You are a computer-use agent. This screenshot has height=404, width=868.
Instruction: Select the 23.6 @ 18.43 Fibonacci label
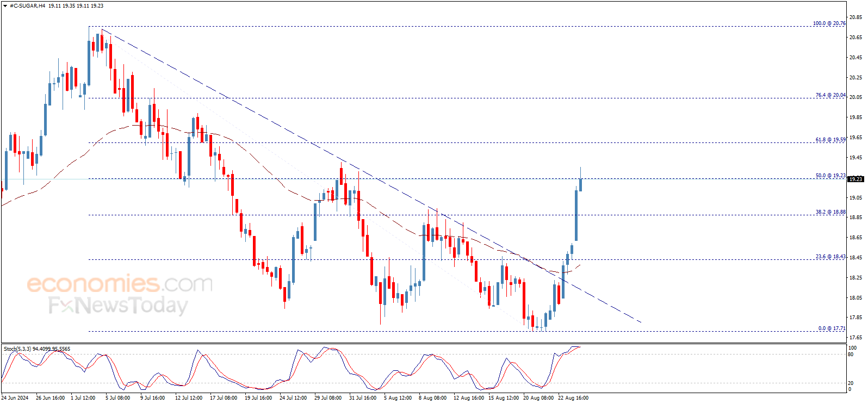[830, 257]
